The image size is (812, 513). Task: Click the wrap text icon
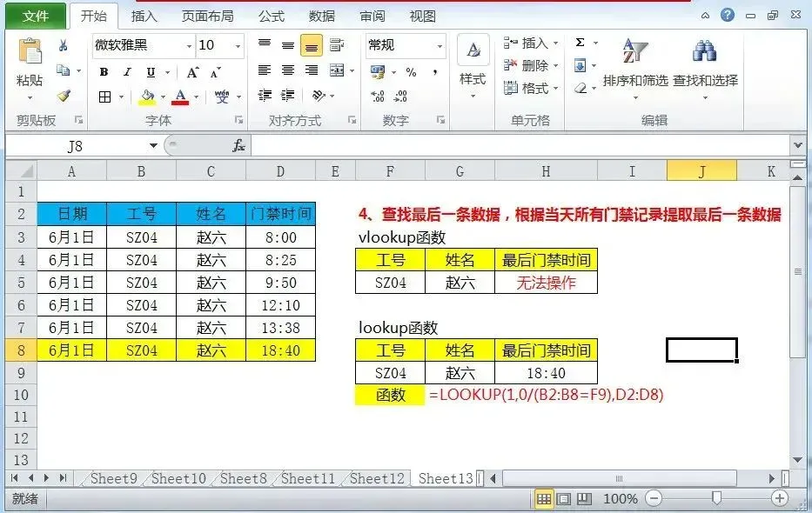point(337,45)
